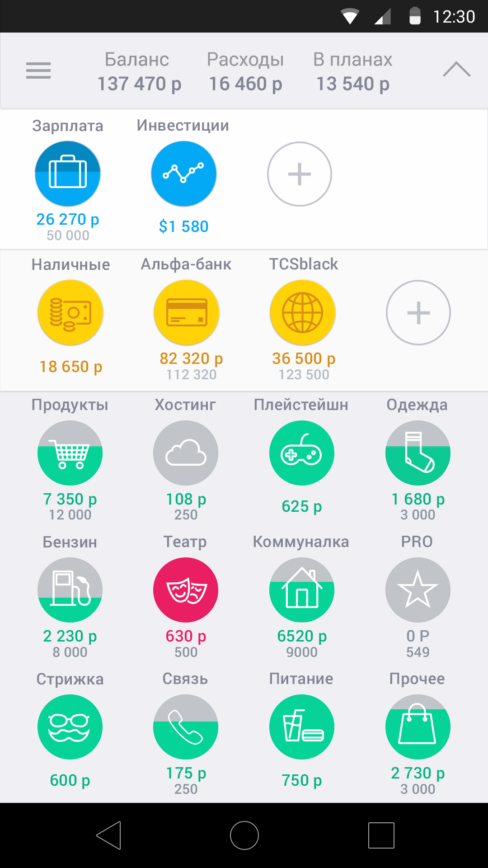Open the hamburger navigation menu

pyautogui.click(x=38, y=71)
